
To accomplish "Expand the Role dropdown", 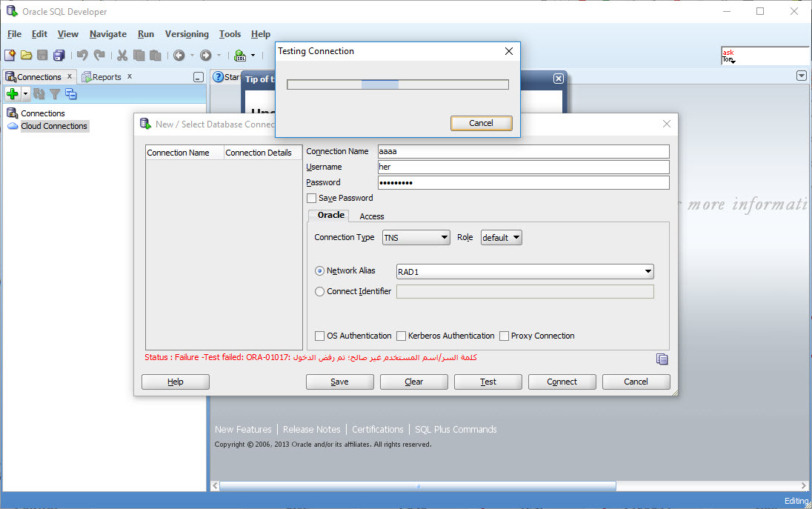I will click(x=501, y=238).
